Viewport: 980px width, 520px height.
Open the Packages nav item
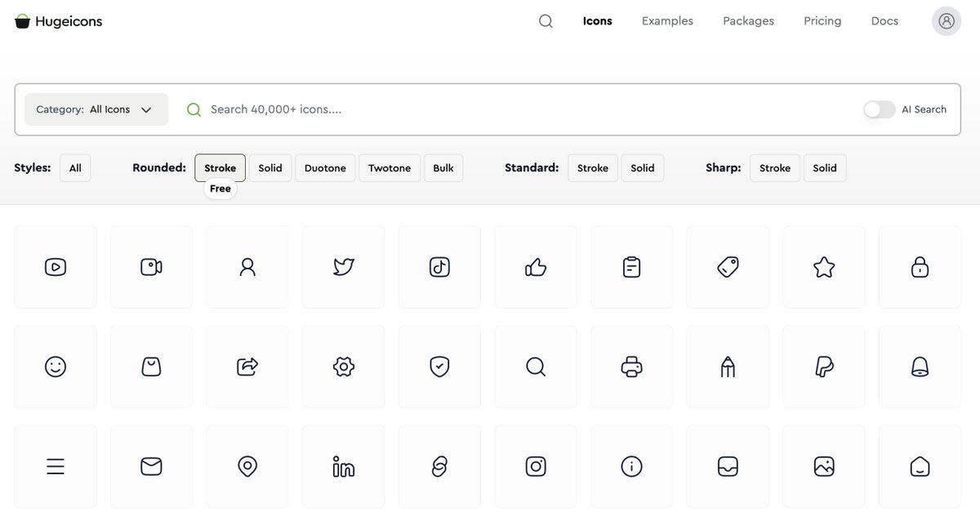tap(748, 21)
